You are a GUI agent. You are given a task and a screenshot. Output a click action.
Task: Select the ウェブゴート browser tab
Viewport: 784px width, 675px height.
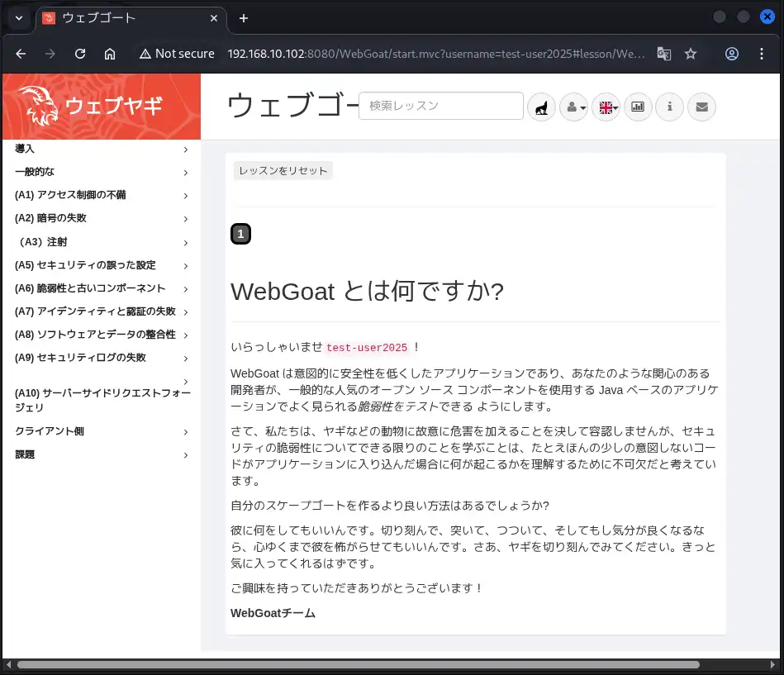point(124,18)
